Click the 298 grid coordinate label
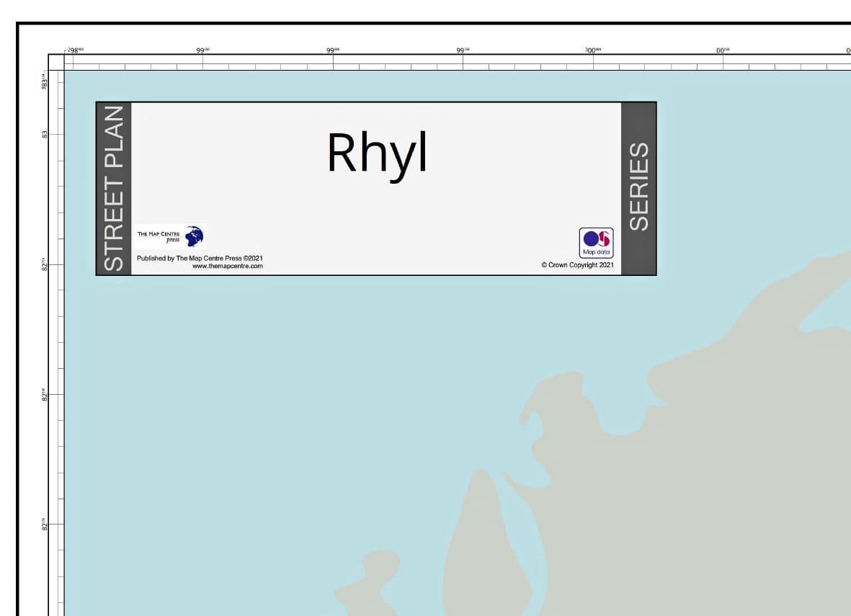 [72, 49]
